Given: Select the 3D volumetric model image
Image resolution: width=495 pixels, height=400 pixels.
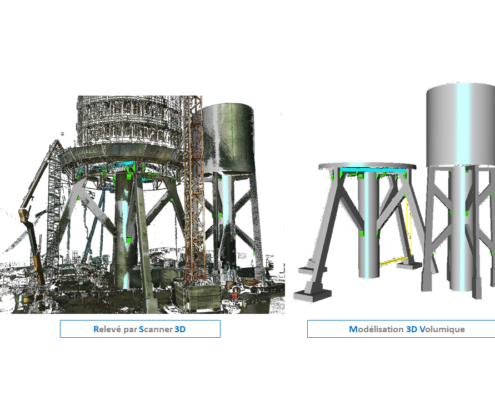Looking at the screenshot, I should click(x=394, y=192).
